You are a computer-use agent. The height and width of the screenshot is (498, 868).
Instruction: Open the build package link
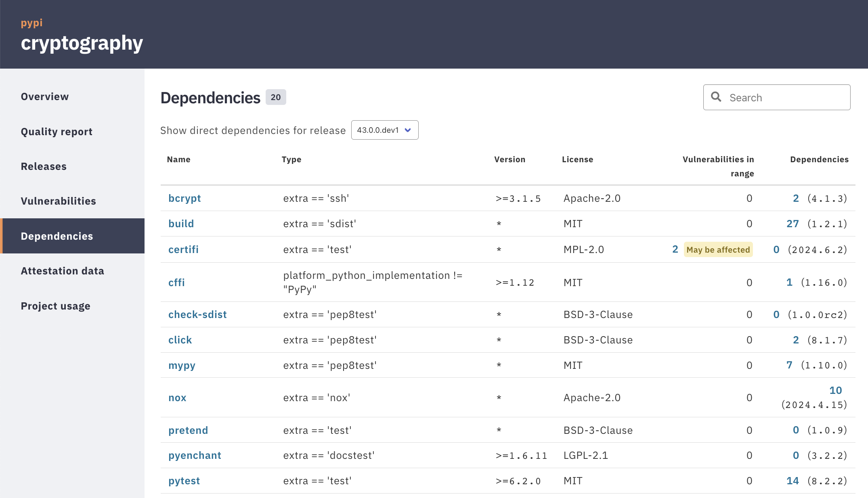tap(181, 224)
